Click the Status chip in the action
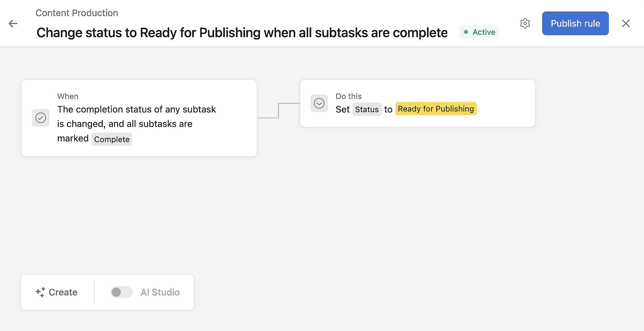Viewport: 644px width, 331px height. pos(367,109)
